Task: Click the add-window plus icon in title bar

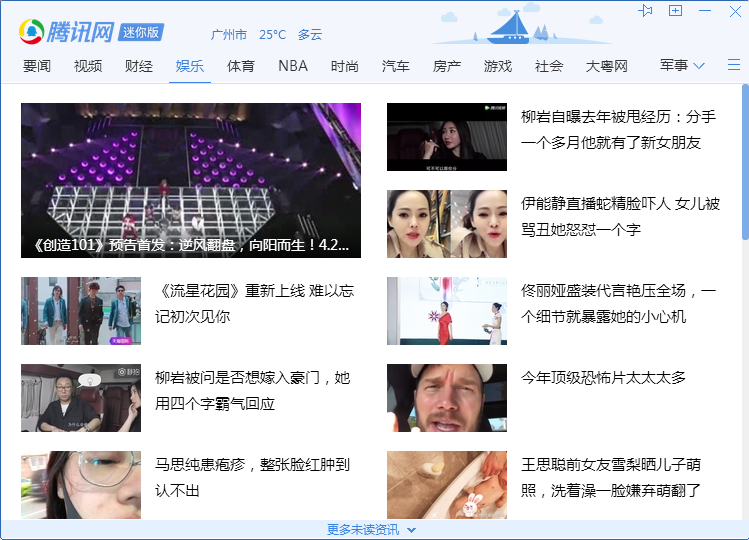Action: point(676,10)
